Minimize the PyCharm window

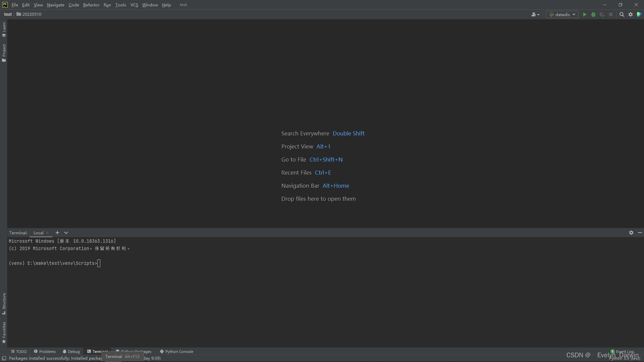[605, 5]
